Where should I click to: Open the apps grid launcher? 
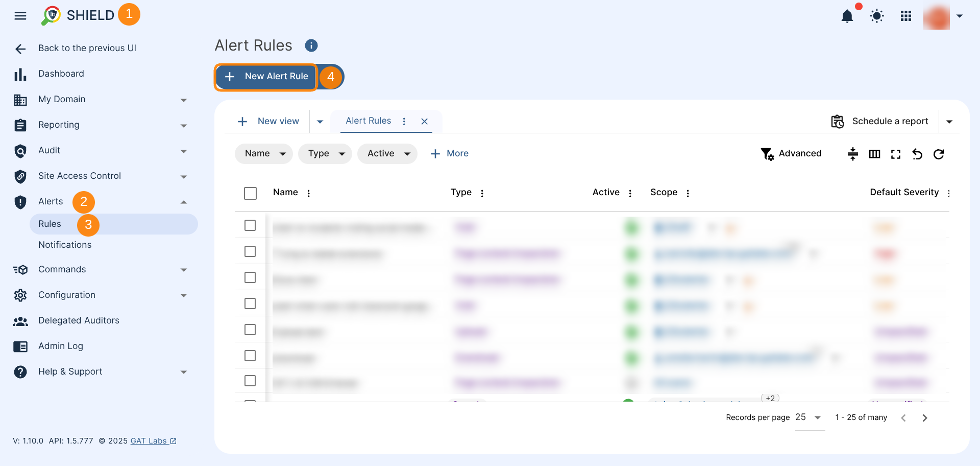click(x=906, y=16)
